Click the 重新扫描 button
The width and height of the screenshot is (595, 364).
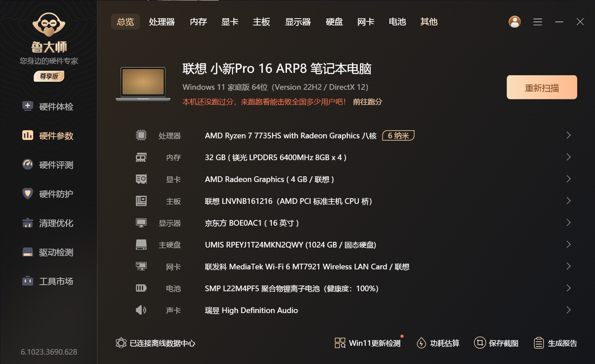pyautogui.click(x=542, y=87)
